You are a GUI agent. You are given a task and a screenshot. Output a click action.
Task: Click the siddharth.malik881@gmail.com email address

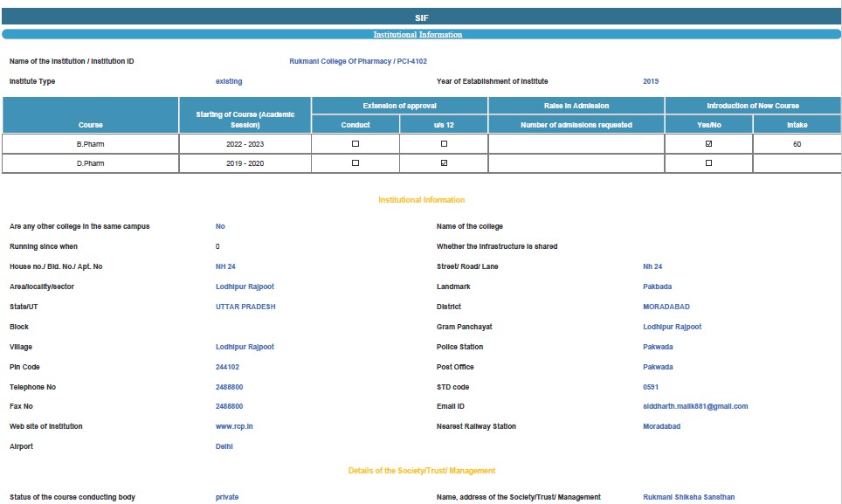click(x=695, y=406)
